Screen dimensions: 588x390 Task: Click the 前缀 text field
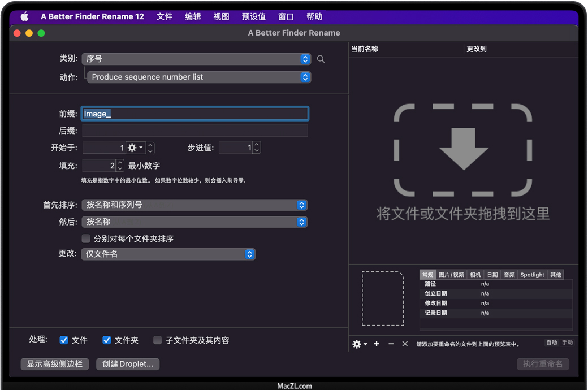tap(195, 114)
